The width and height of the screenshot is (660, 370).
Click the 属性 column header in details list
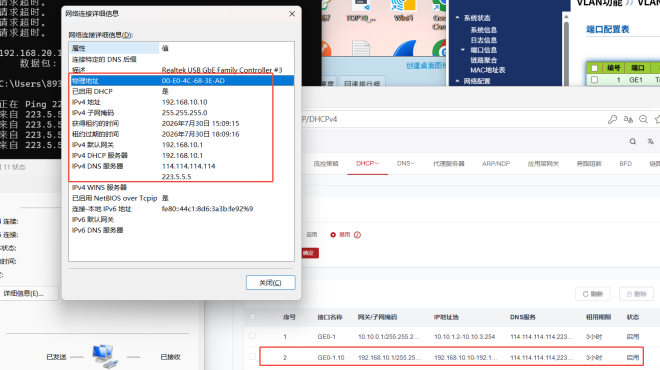coord(114,48)
